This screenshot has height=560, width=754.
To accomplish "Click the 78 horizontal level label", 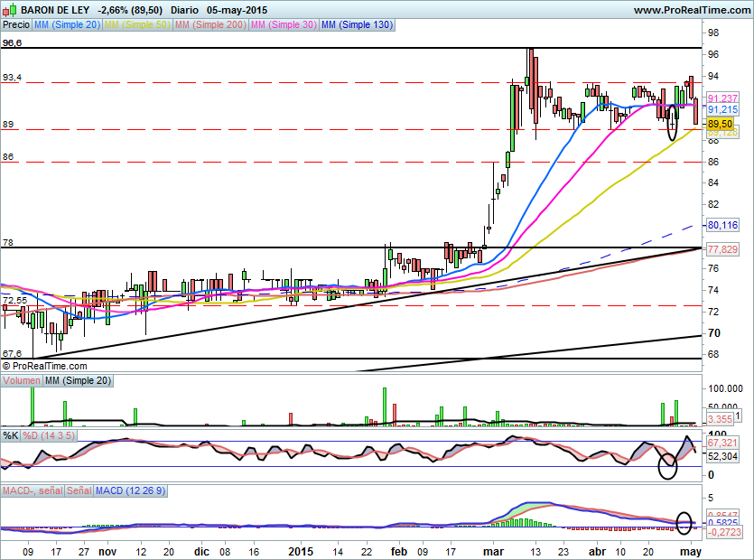I will 8,243.
